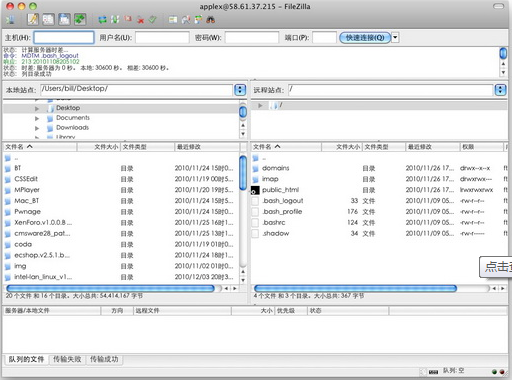Select the imap folder icon in remote list

click(255, 179)
